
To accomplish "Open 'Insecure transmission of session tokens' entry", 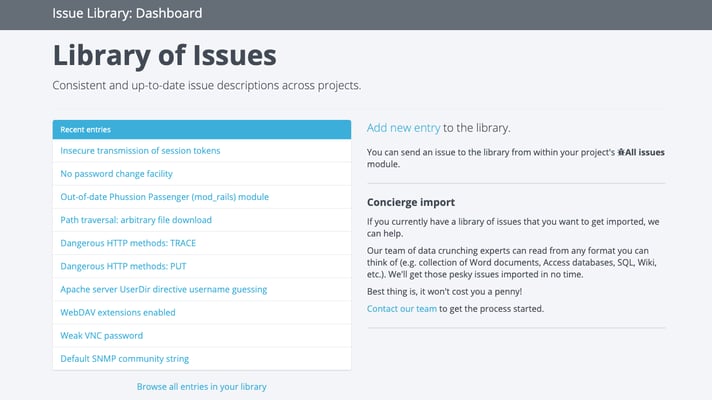I will click(x=140, y=151).
